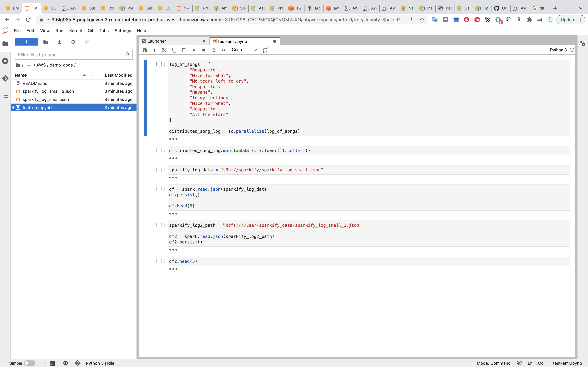Open sparkify_log_small_2.json file
The height and width of the screenshot is (367, 588).
pyautogui.click(x=48, y=91)
